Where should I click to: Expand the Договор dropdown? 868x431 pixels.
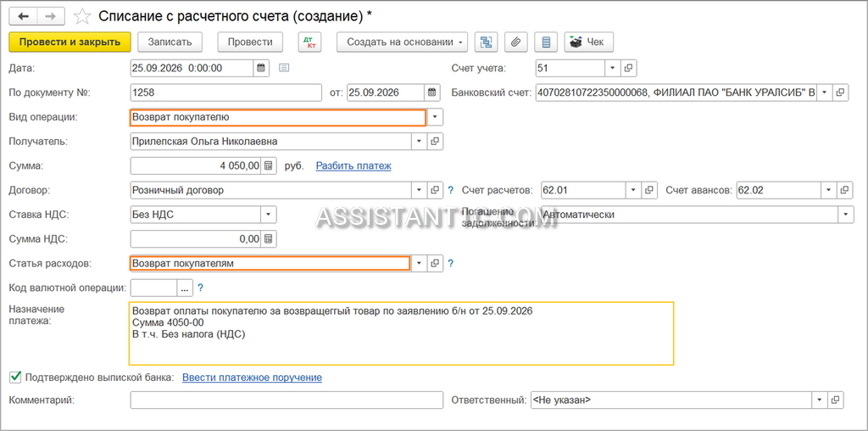[420, 190]
